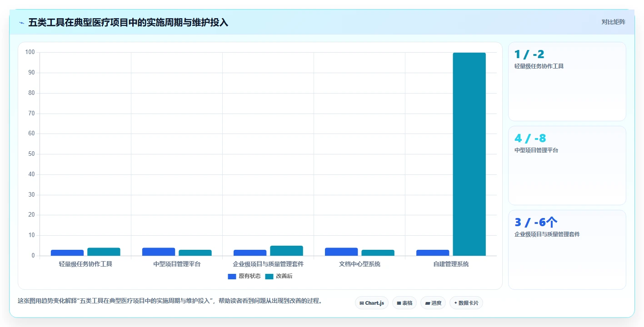This screenshot has height=327, width=644.
Task: Click the 数据卡片 tag pill
Action: point(466,303)
